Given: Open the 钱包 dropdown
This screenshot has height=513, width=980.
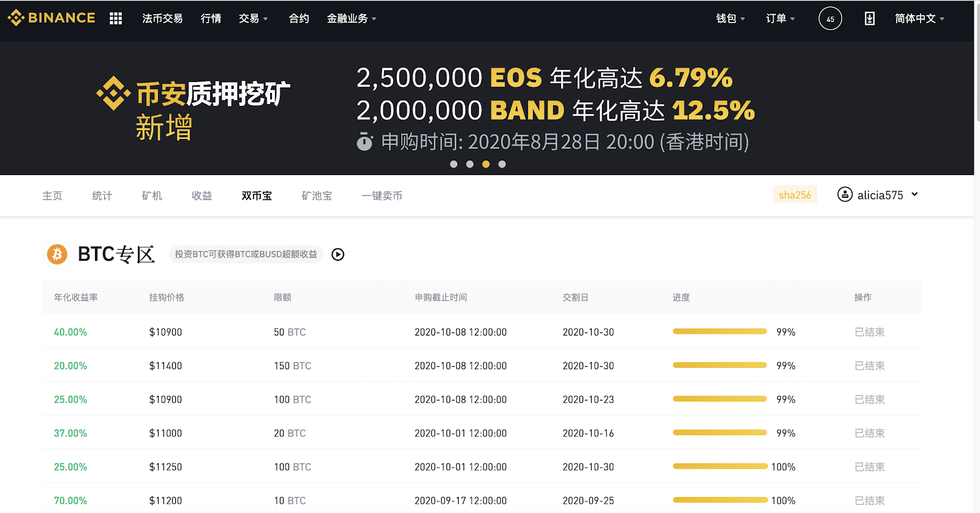Looking at the screenshot, I should pyautogui.click(x=731, y=18).
